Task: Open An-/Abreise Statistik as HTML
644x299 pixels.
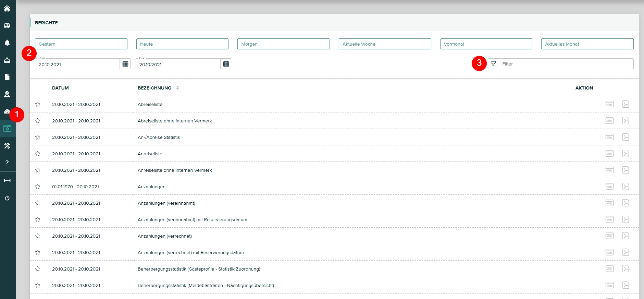Action: point(609,137)
